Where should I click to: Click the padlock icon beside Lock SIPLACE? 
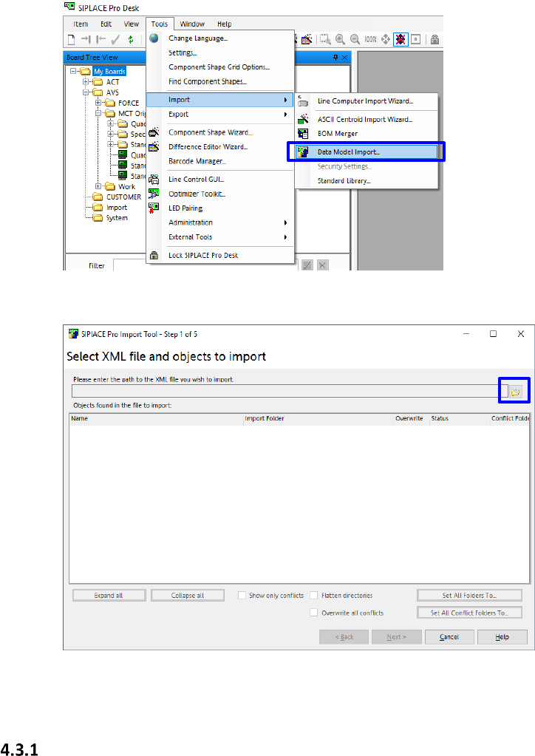[154, 255]
